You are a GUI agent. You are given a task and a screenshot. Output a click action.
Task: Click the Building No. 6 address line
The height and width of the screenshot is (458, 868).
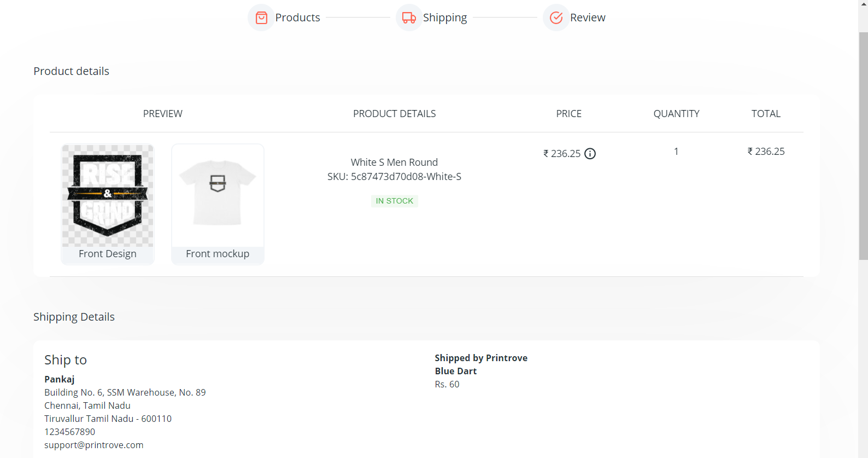point(125,392)
